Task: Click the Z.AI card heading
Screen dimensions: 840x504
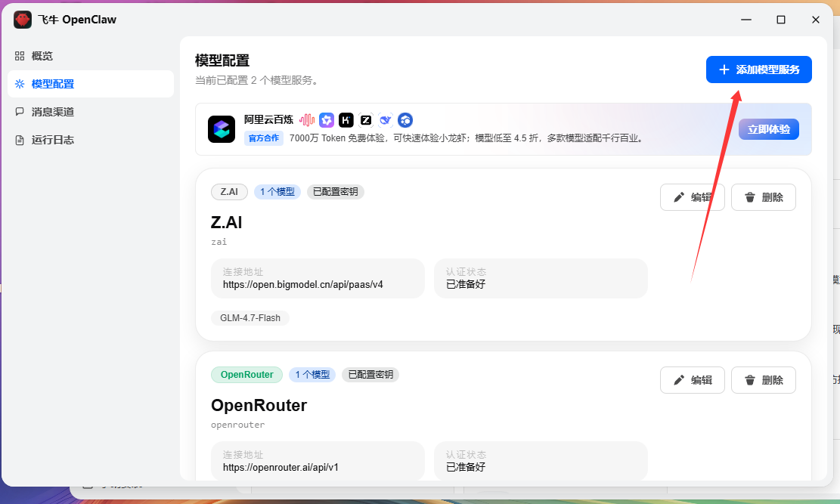Action: click(x=227, y=222)
